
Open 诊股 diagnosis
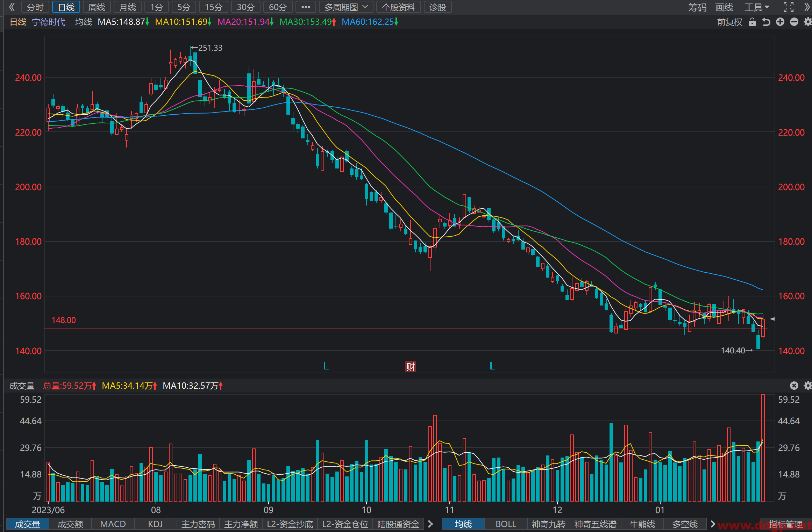coord(438,7)
